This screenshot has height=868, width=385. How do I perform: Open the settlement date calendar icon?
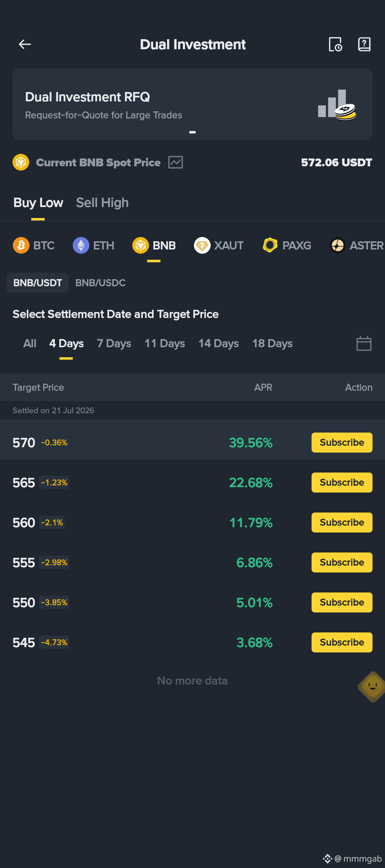point(364,343)
